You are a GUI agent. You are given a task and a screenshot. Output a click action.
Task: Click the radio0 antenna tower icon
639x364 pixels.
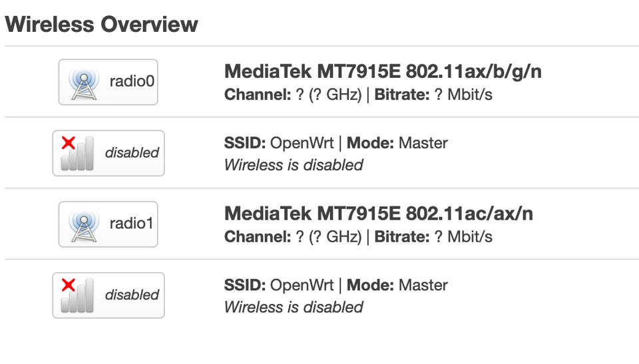click(x=84, y=84)
